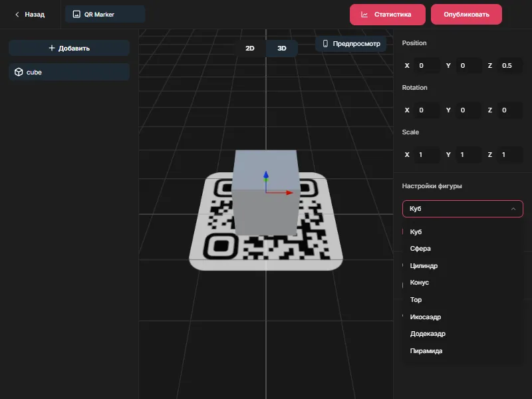Click the Scale section label
This screenshot has height=399, width=532.
[410, 132]
